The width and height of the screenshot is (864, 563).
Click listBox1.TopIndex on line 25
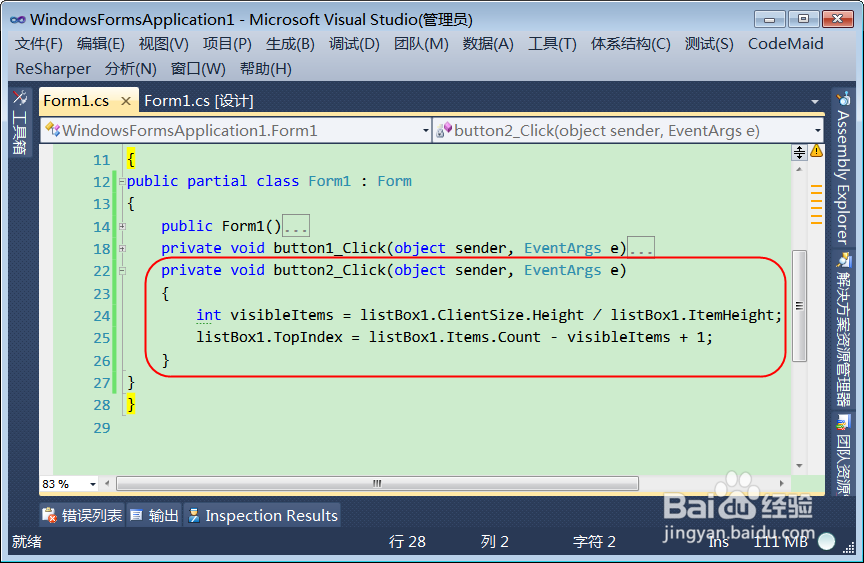point(269,337)
